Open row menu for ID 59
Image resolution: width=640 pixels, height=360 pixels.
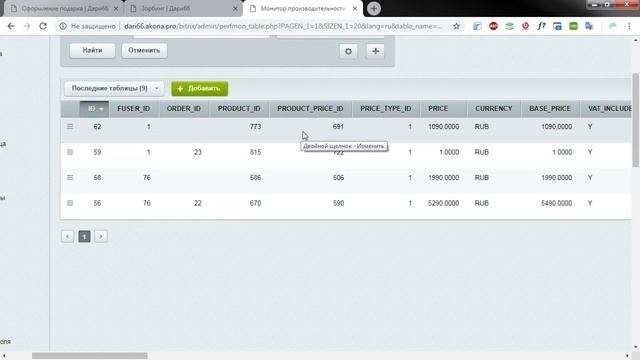[70, 152]
